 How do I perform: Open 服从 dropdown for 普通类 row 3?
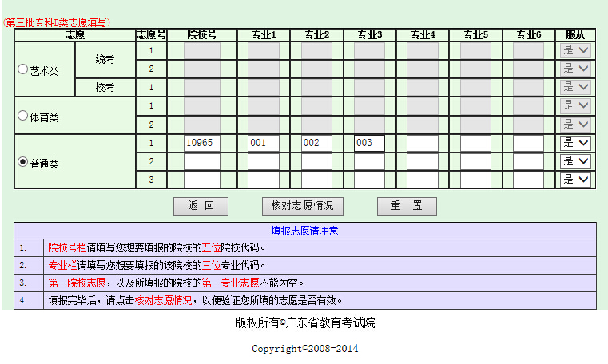pyautogui.click(x=575, y=180)
